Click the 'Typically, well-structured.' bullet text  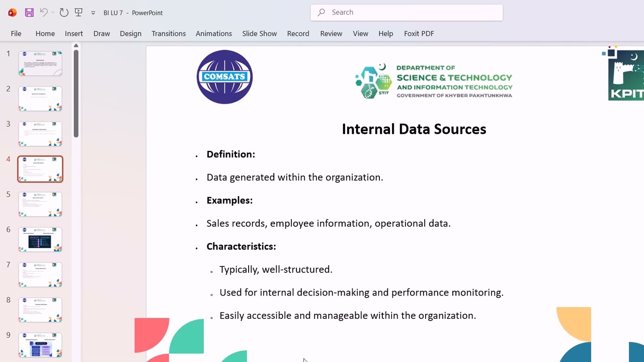coord(276,269)
